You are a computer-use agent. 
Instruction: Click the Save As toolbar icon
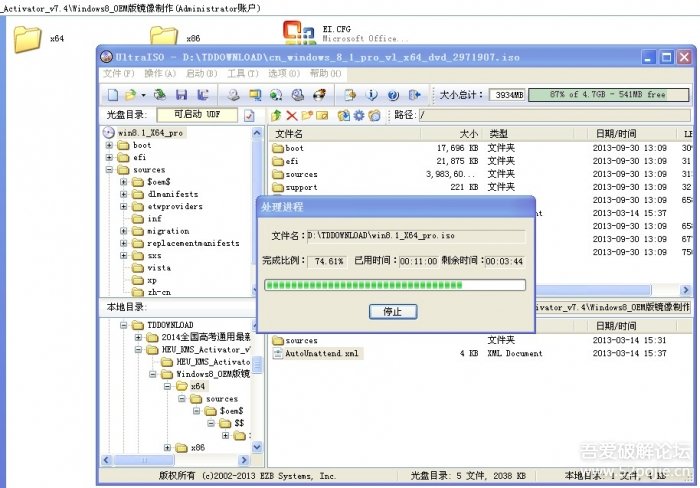pos(203,95)
